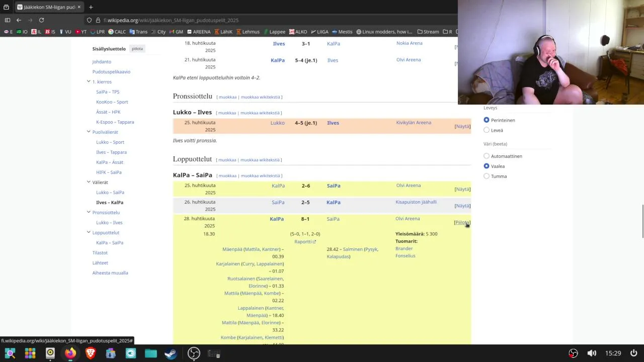
Task: Open referee Brander link
Action: (x=404, y=249)
